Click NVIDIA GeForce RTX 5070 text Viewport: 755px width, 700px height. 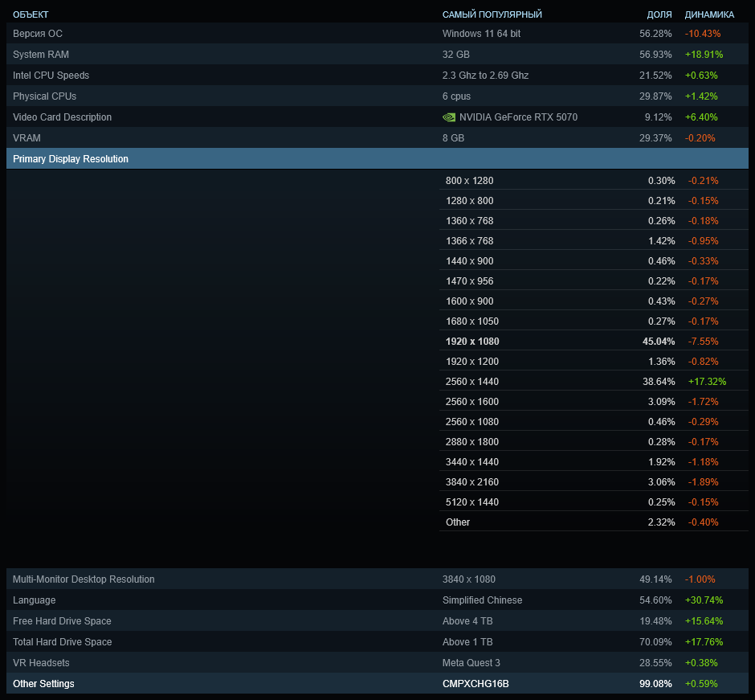[518, 117]
